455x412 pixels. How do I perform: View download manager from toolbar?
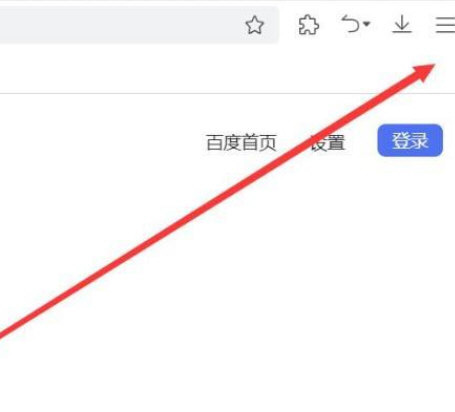pos(402,25)
